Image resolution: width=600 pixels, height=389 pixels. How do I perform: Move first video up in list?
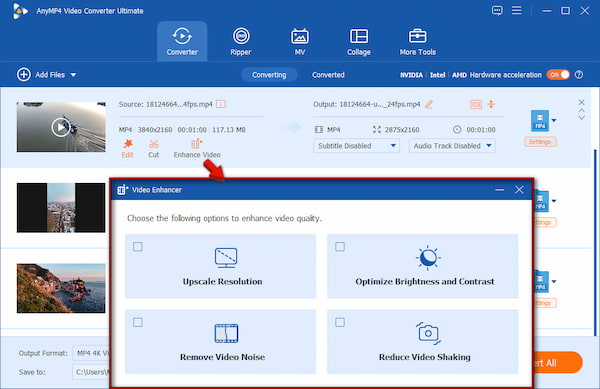pyautogui.click(x=581, y=111)
